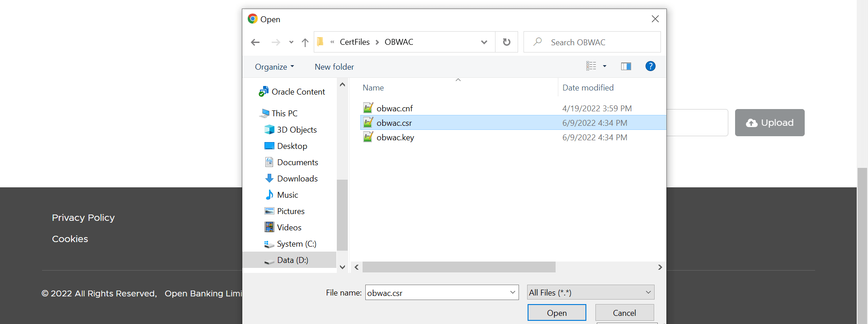Viewport: 868px width, 324px height.
Task: Open 3D Objects folder
Action: click(297, 130)
